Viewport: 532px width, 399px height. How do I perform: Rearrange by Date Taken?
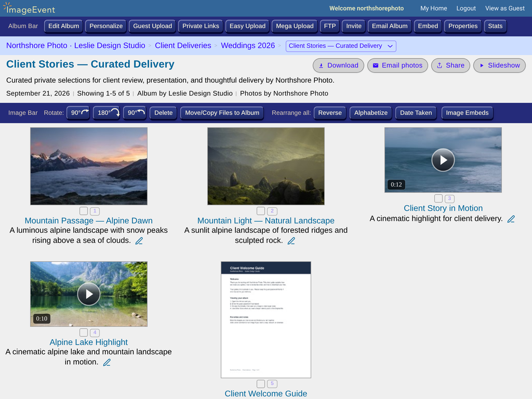pos(416,113)
